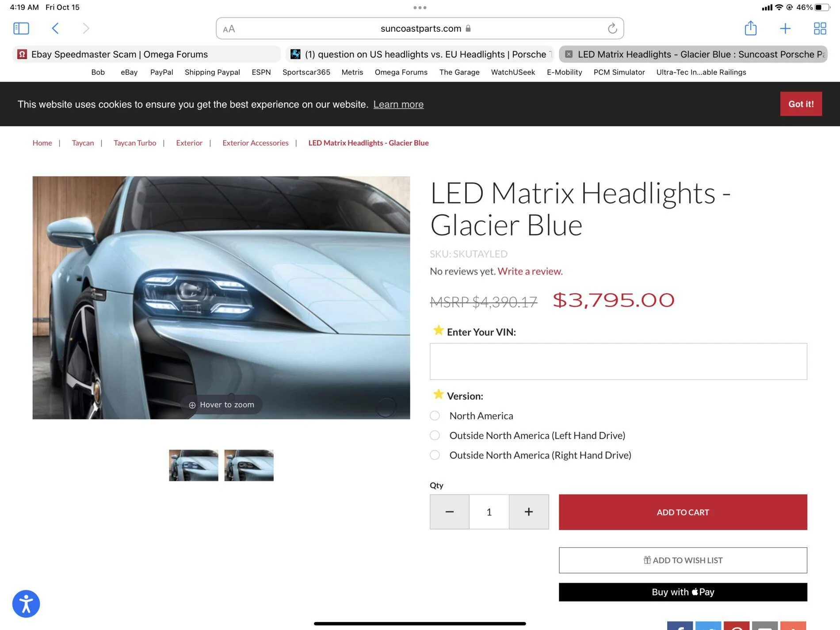840x630 pixels.
Task: Open the PCM Simulator bookmark
Action: tap(619, 73)
